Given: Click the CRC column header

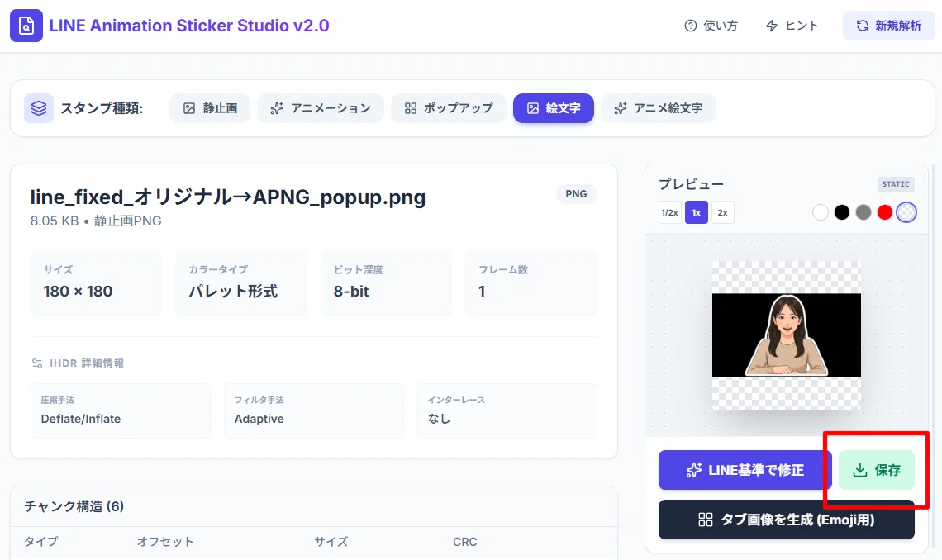Looking at the screenshot, I should coord(465,541).
